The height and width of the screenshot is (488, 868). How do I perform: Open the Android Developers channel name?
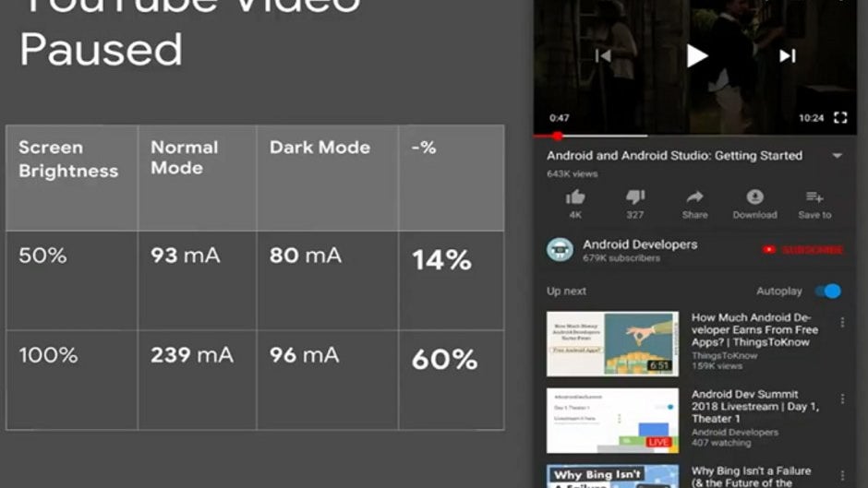coord(640,244)
